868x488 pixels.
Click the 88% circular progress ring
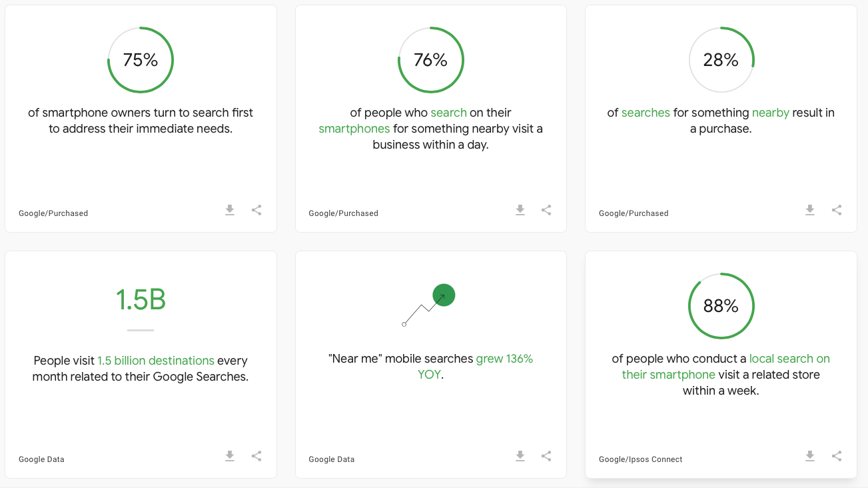pos(721,306)
